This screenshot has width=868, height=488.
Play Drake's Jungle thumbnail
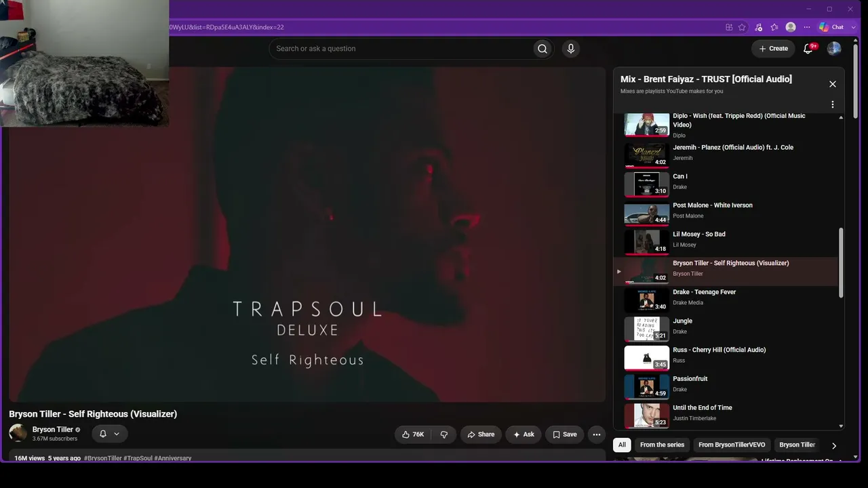[x=646, y=329]
